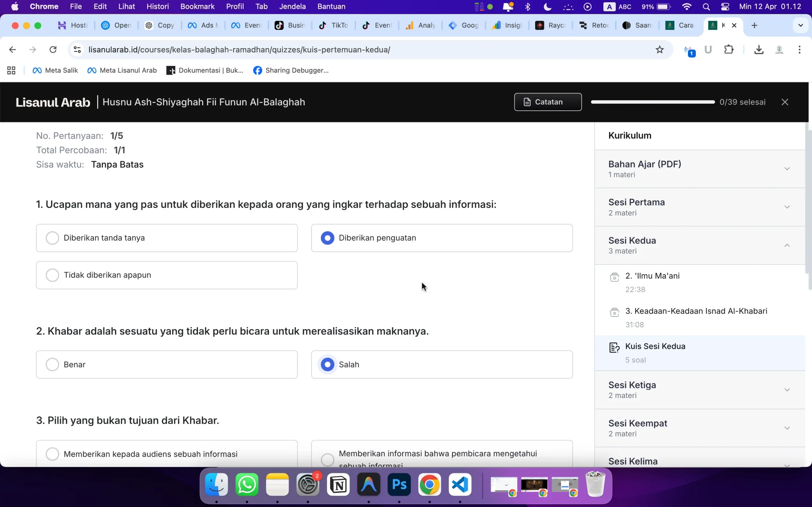This screenshot has height=507, width=812.
Task: Close the course player with the X icon
Action: pos(784,102)
